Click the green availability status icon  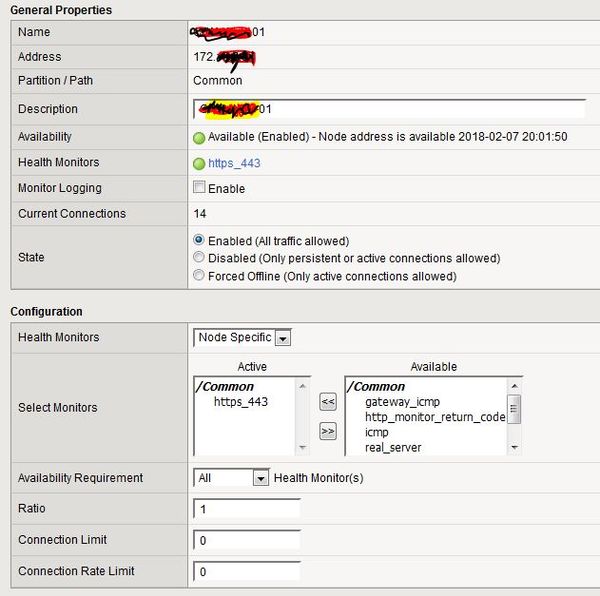tap(199, 137)
